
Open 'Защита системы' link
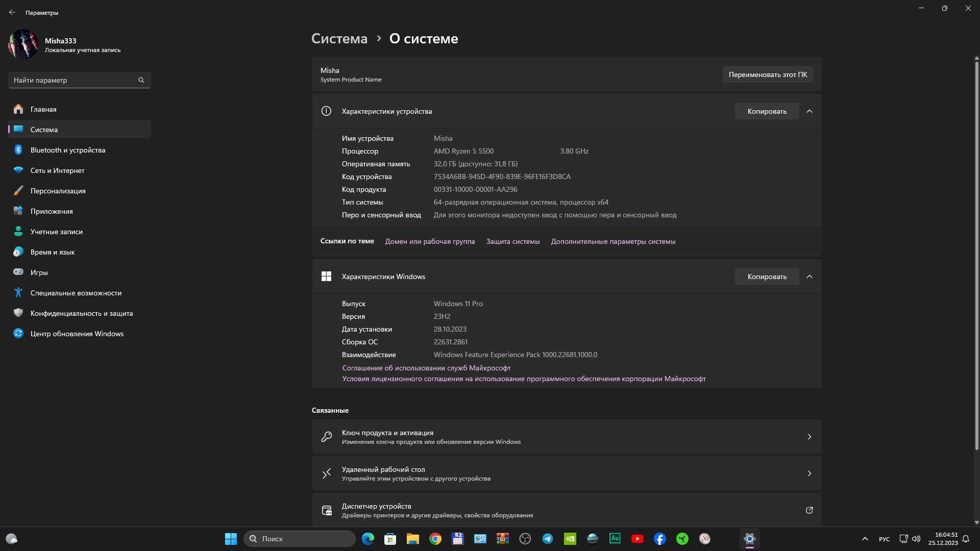point(512,241)
